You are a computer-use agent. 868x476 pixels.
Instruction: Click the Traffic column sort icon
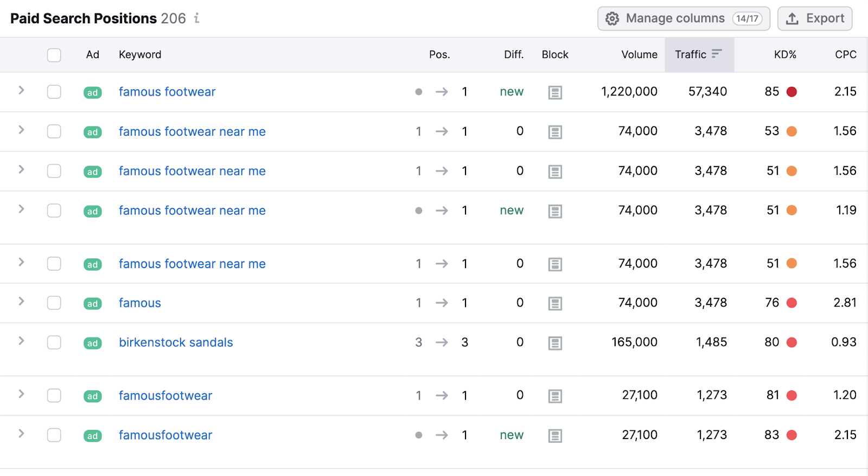click(x=717, y=54)
